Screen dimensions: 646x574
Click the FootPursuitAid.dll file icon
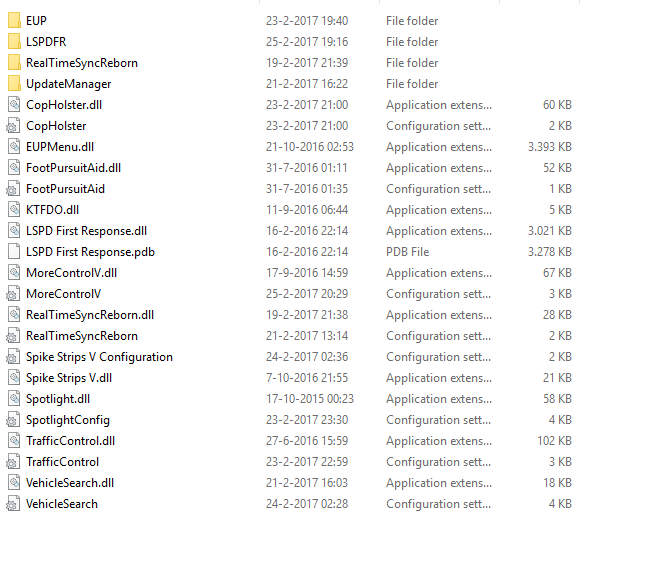pos(14,168)
